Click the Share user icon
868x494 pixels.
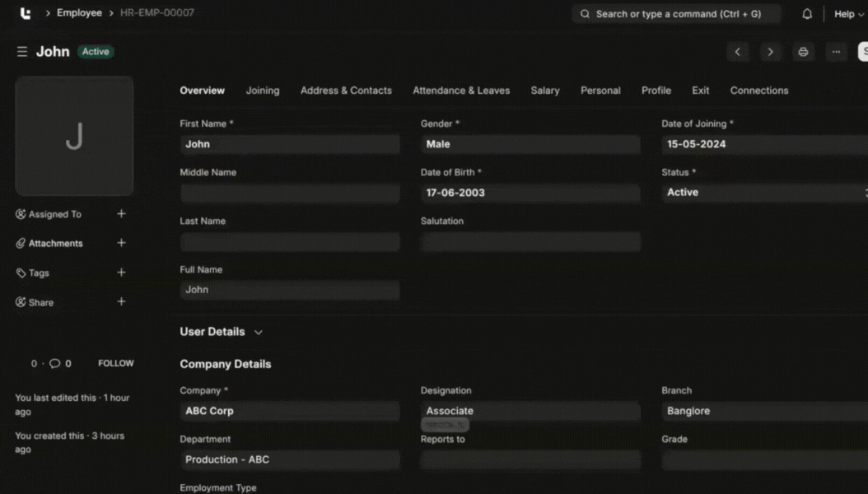[x=21, y=302]
